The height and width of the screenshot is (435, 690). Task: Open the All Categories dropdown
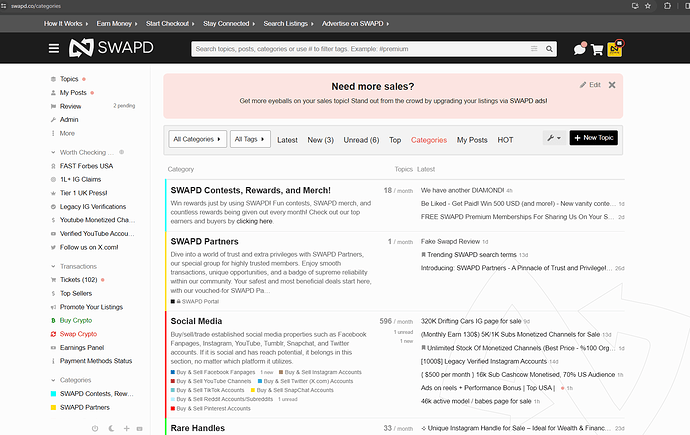click(x=198, y=139)
